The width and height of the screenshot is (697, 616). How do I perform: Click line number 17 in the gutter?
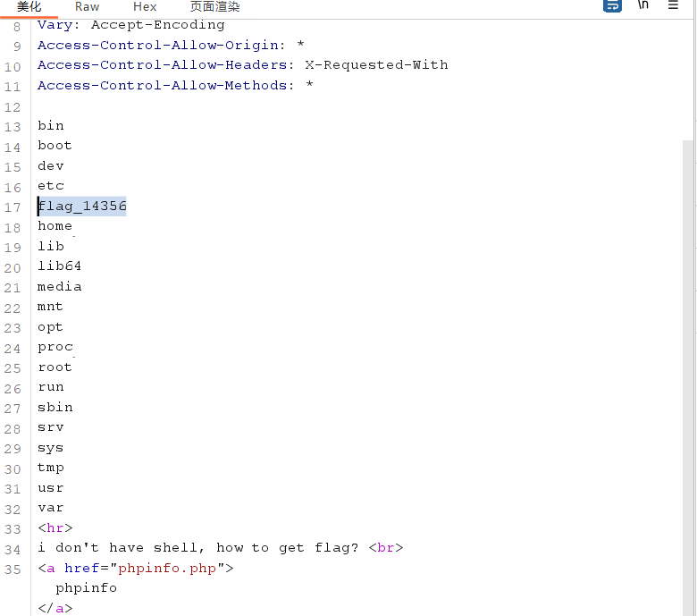12,207
